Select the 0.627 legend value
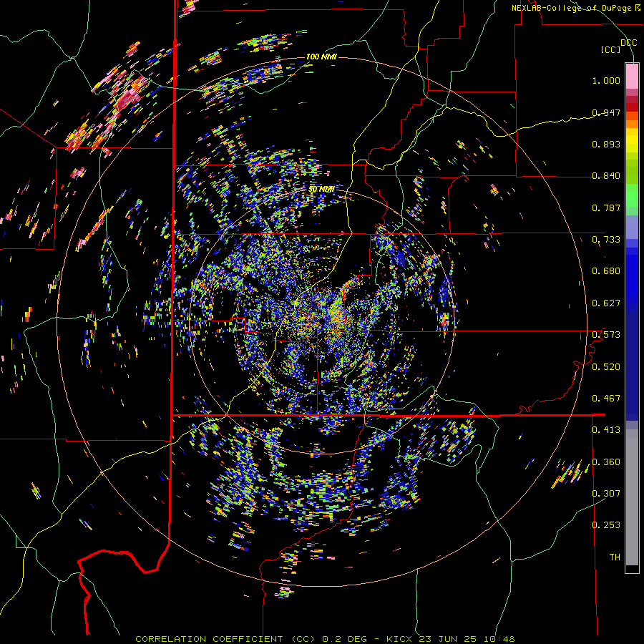 coord(606,303)
